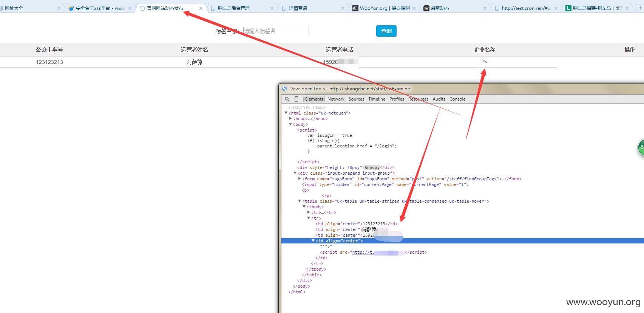This screenshot has height=313, width=644.
Task: Click the 运营者电话 column header
Action: (340, 50)
